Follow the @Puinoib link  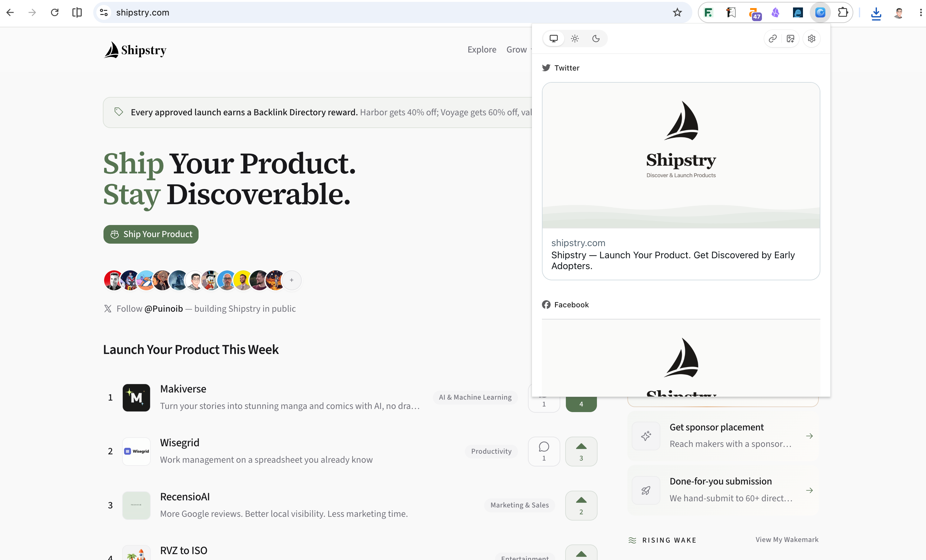tap(163, 309)
